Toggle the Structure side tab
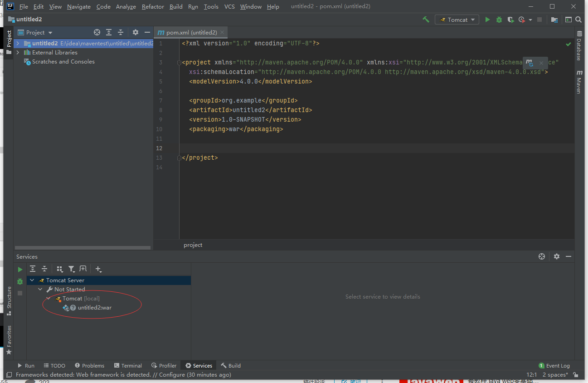Viewport: 588px width, 383px height. click(x=9, y=300)
